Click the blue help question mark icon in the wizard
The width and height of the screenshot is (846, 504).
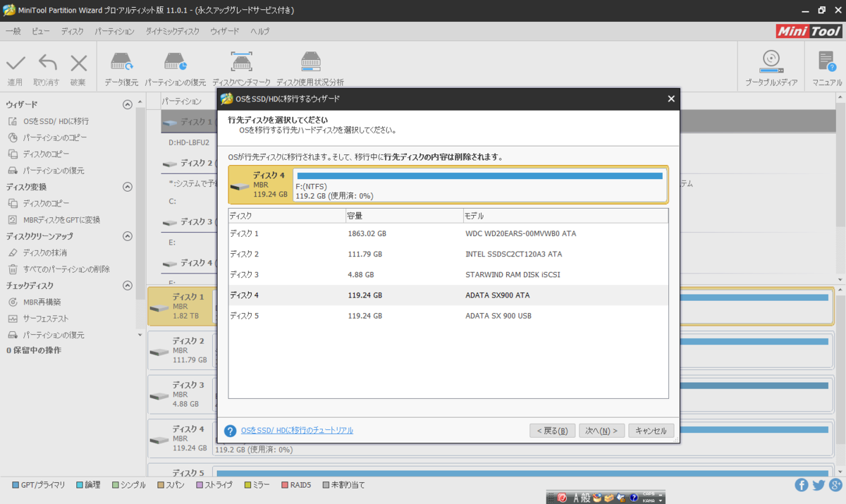(230, 431)
